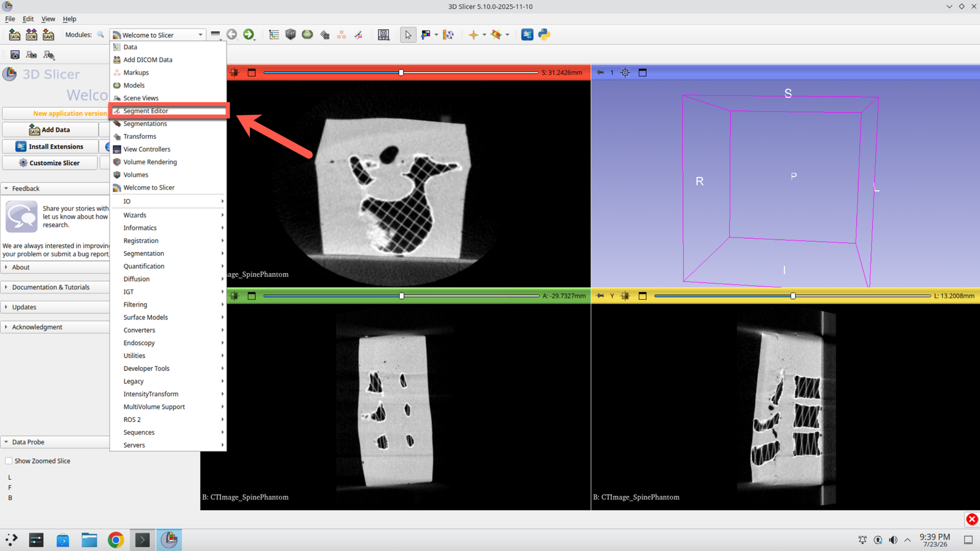980x551 pixels.
Task: Expand the Developer Tools submenu
Action: click(168, 369)
